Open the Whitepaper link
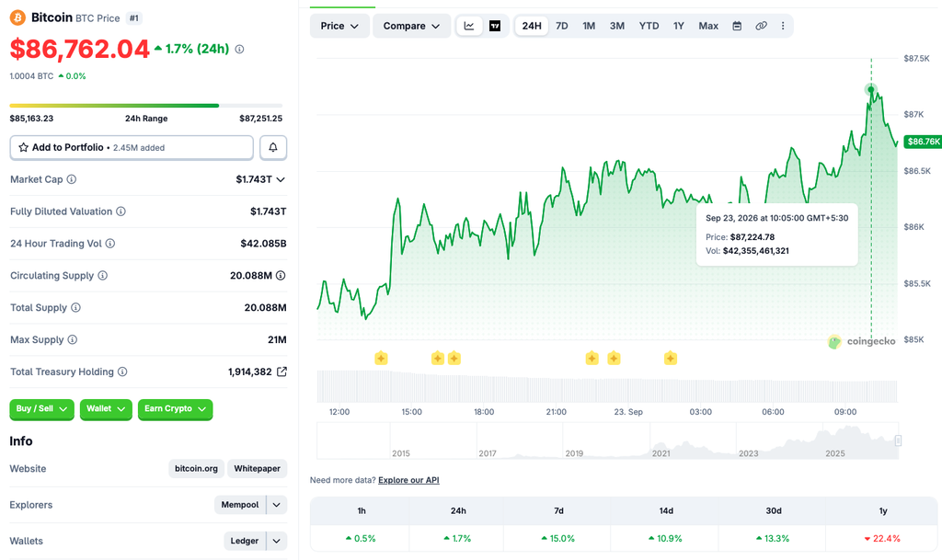The width and height of the screenshot is (942, 560). pos(258,469)
